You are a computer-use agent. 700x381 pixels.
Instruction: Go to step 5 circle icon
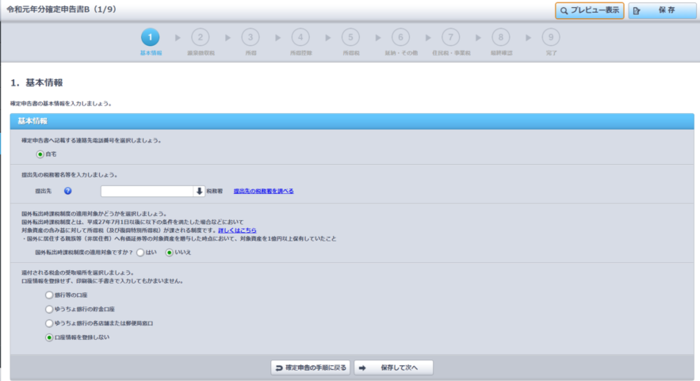(x=350, y=38)
